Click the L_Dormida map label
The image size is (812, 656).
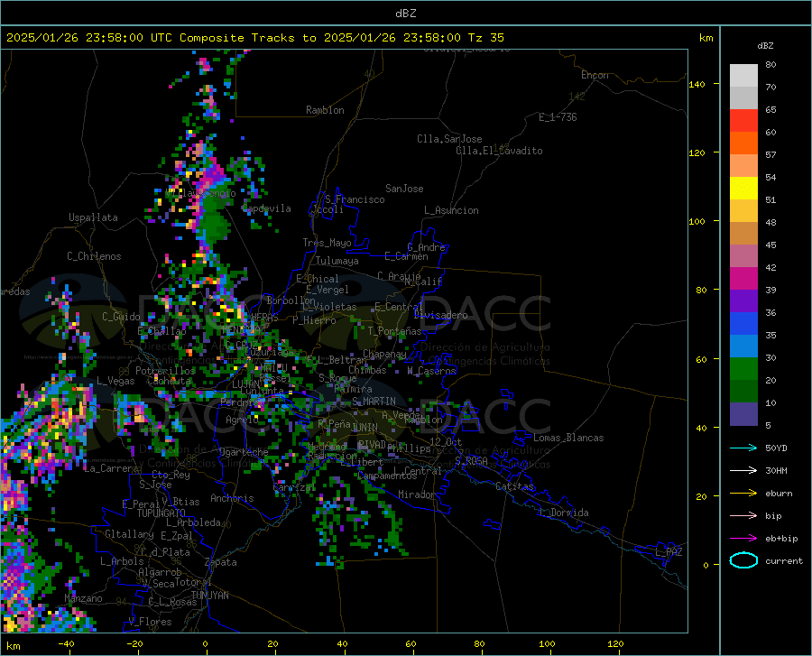pyautogui.click(x=564, y=513)
